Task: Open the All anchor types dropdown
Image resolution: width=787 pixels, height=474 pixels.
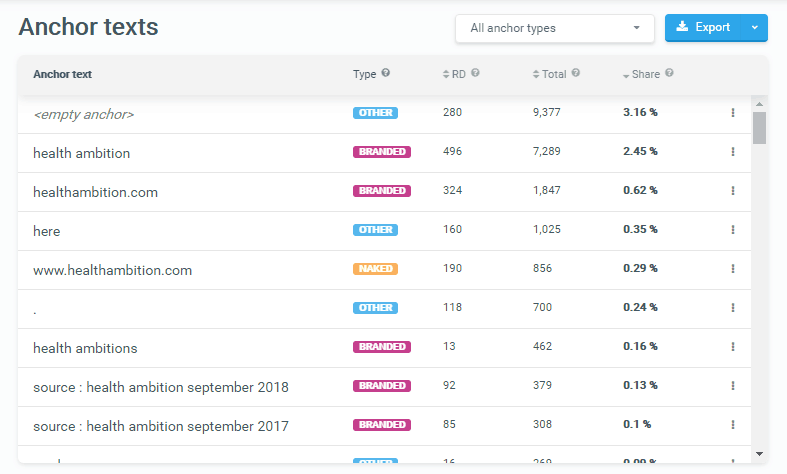Action: (554, 28)
